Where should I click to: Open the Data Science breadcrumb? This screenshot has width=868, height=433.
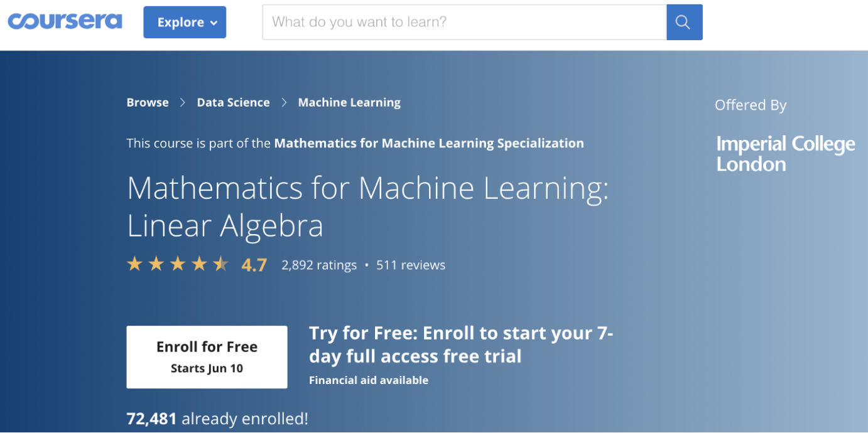pos(233,102)
